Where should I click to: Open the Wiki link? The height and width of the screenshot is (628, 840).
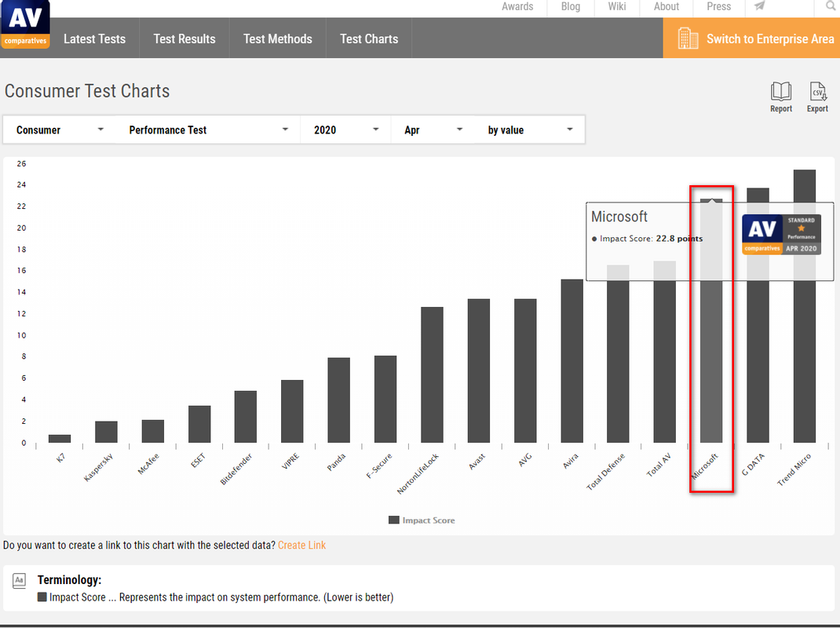(x=616, y=6)
